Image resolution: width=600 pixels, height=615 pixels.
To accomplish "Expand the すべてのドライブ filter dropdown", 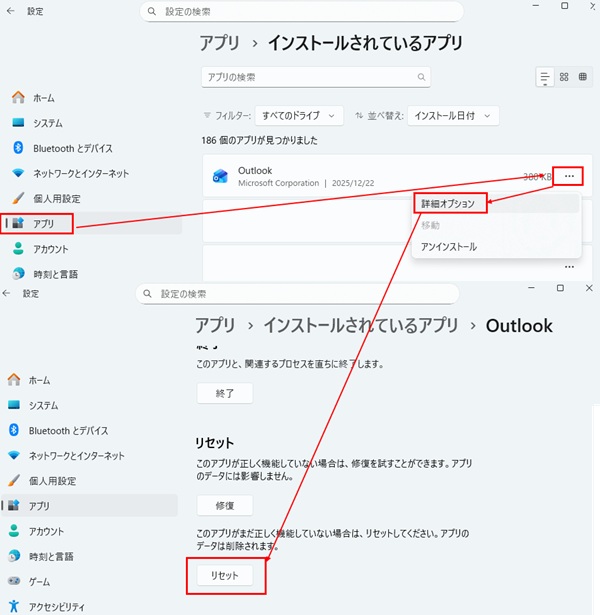I will pyautogui.click(x=299, y=116).
